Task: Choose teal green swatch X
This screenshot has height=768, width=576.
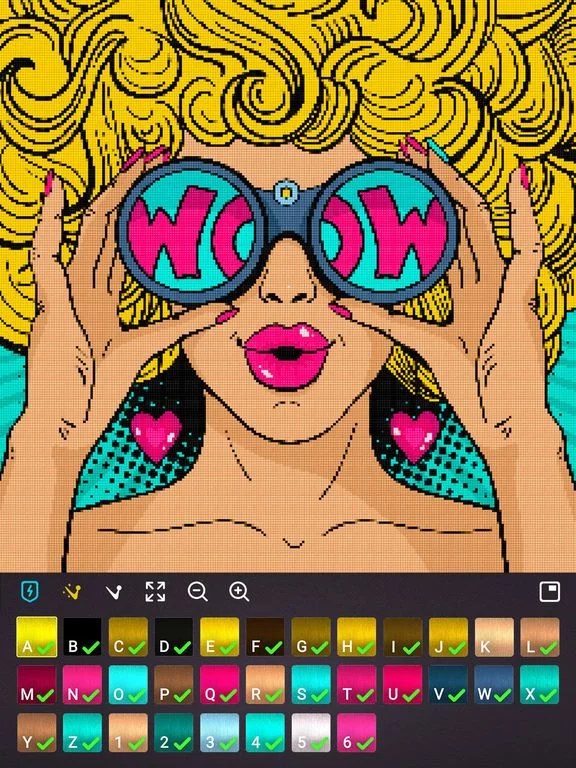Action: click(540, 685)
